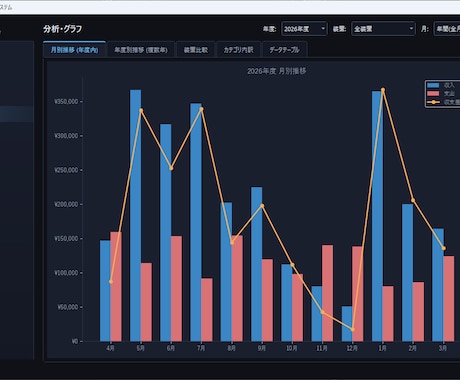Click the red expense bar for 8月

click(x=237, y=288)
